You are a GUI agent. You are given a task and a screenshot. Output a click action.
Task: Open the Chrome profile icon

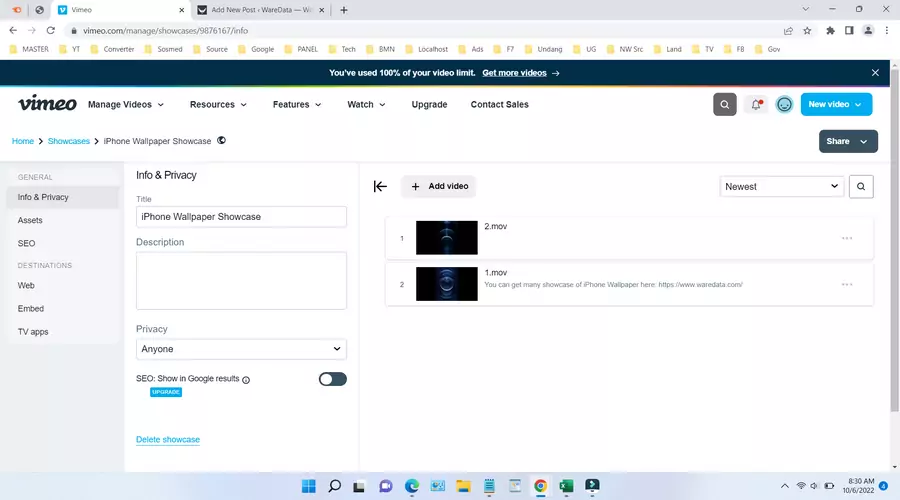coord(868,30)
